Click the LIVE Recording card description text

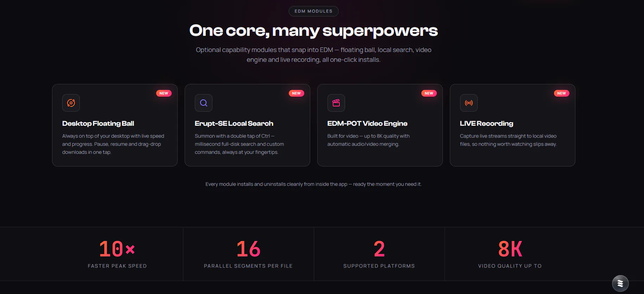(508, 140)
